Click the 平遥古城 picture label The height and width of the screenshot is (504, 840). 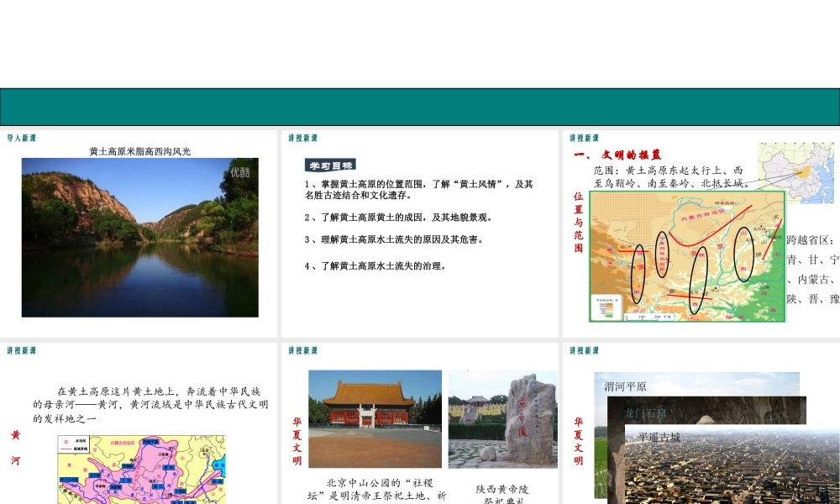click(659, 437)
